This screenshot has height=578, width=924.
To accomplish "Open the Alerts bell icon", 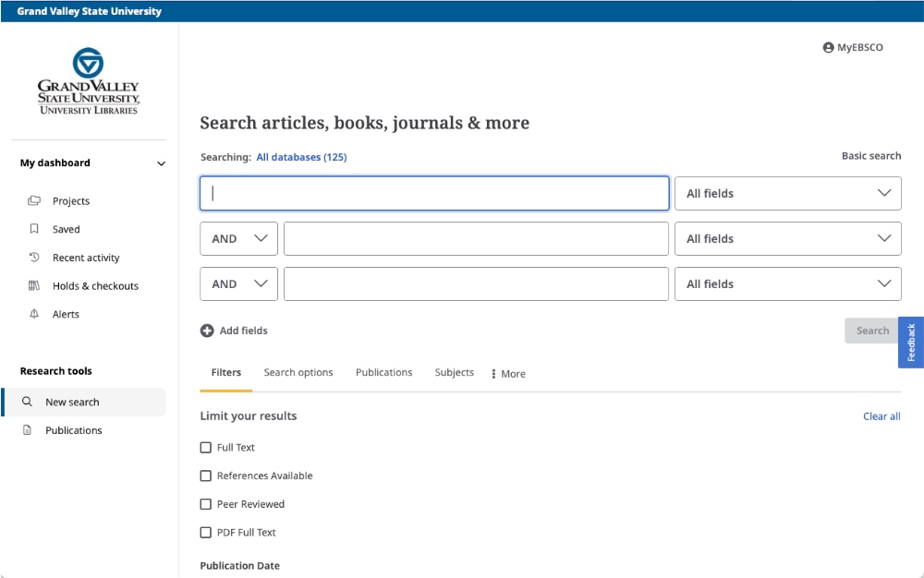I will point(33,314).
